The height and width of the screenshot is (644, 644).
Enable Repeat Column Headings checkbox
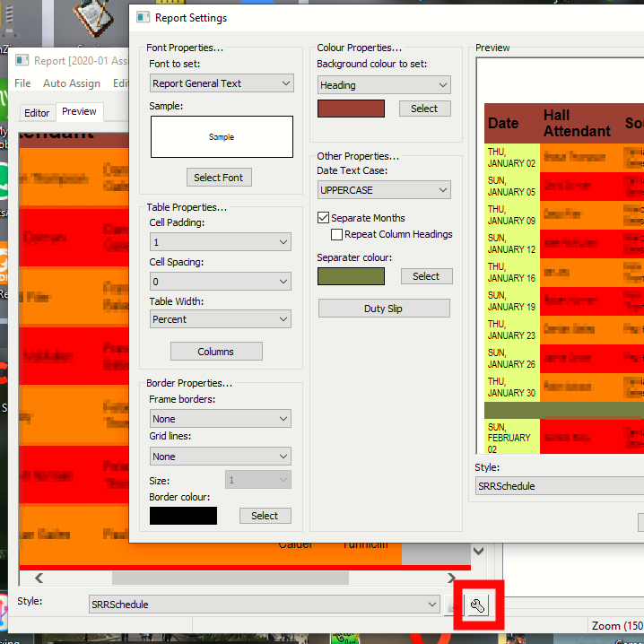point(336,234)
